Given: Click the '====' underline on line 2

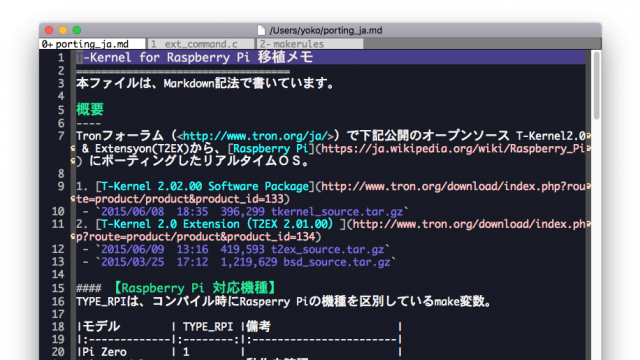Looking at the screenshot, I should click(183, 72).
